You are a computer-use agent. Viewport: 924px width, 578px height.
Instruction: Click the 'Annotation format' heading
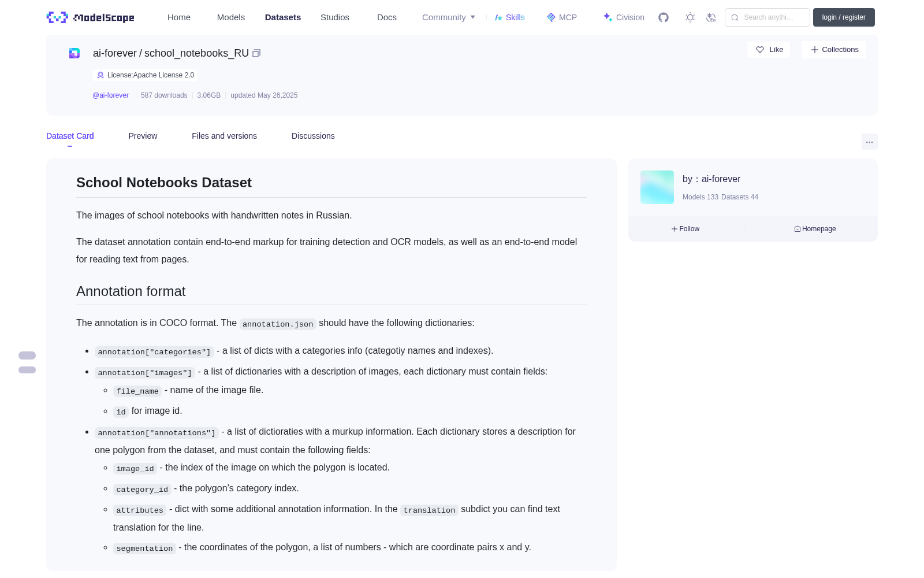point(131,291)
